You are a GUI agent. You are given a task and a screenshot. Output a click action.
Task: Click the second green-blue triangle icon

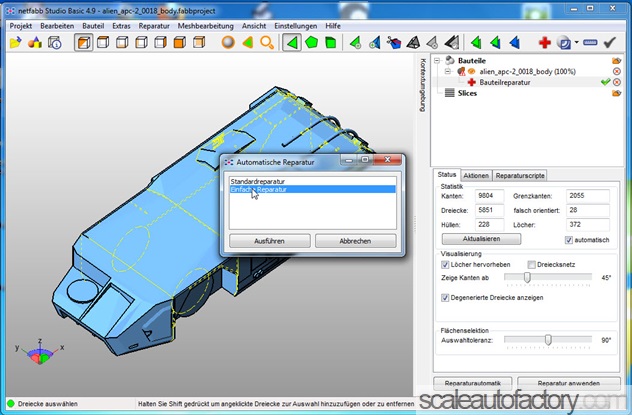click(495, 42)
